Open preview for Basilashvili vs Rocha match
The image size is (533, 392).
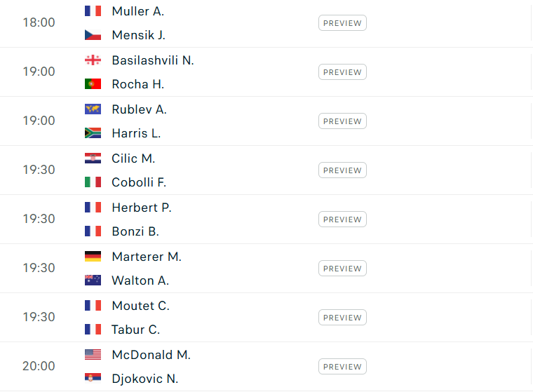click(x=342, y=72)
